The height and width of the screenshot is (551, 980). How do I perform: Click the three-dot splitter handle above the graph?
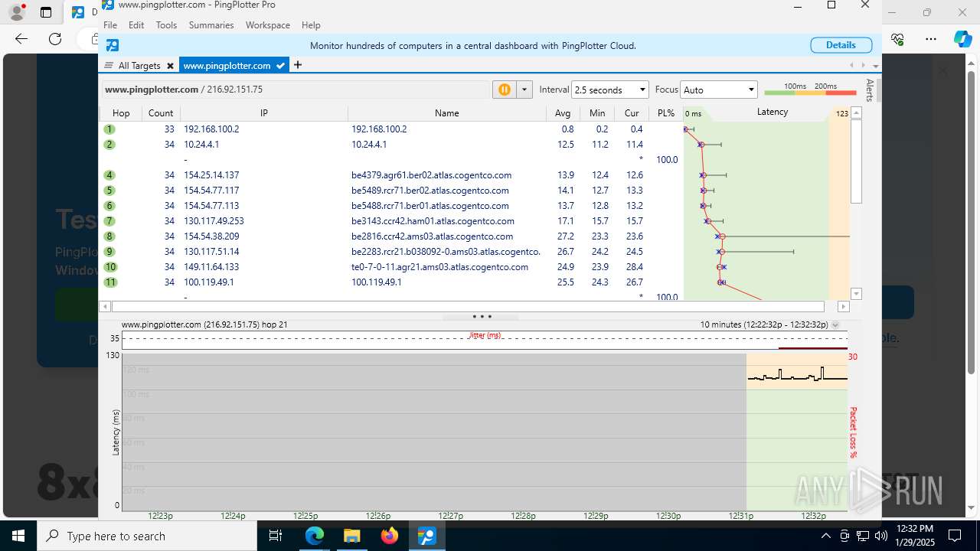[482, 316]
